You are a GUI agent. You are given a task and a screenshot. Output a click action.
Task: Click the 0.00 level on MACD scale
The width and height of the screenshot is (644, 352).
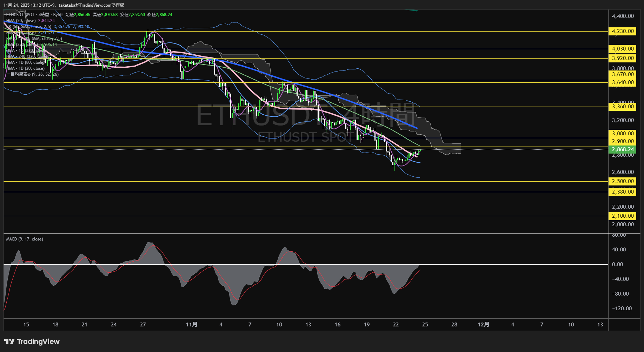tap(617, 264)
